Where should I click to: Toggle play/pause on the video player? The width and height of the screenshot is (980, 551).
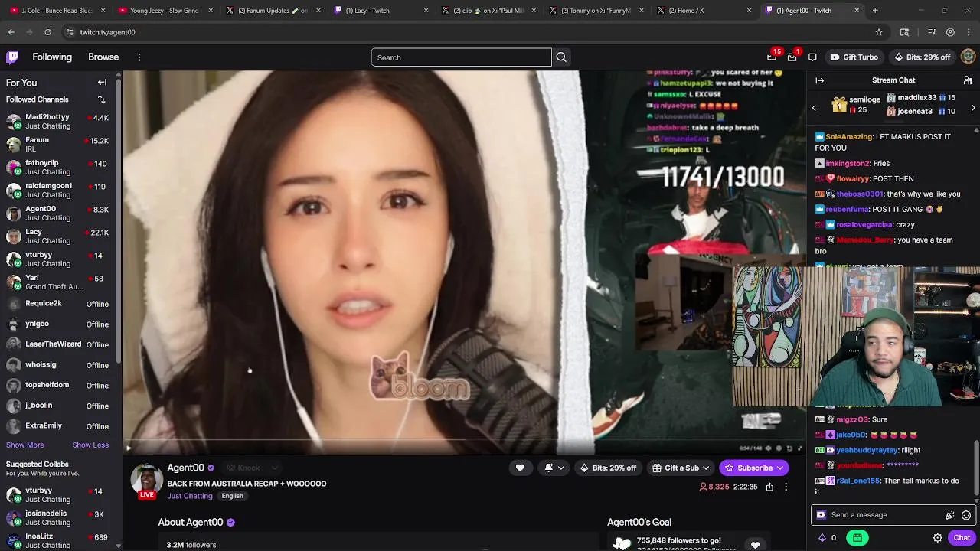(x=129, y=448)
